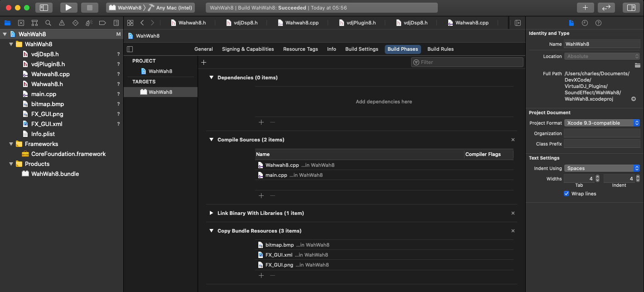Viewport: 644px width, 292px height.
Task: Go forward in editor history
Action: (x=152, y=23)
